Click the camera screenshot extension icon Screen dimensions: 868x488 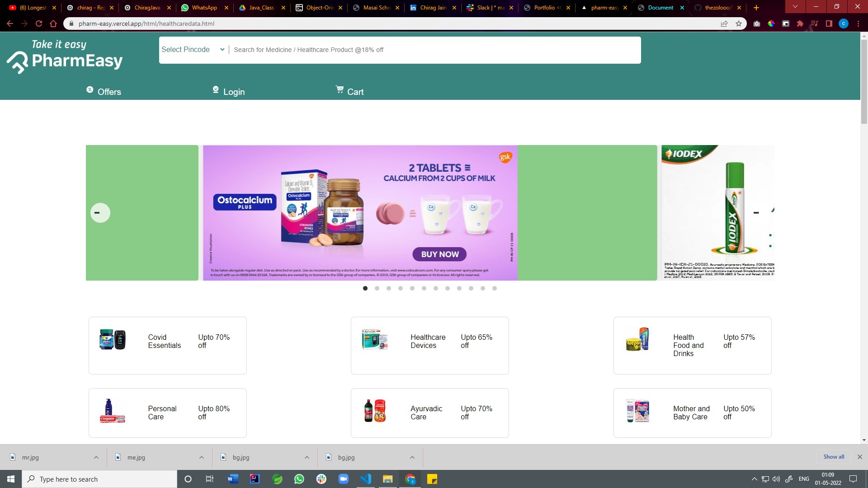tap(757, 23)
